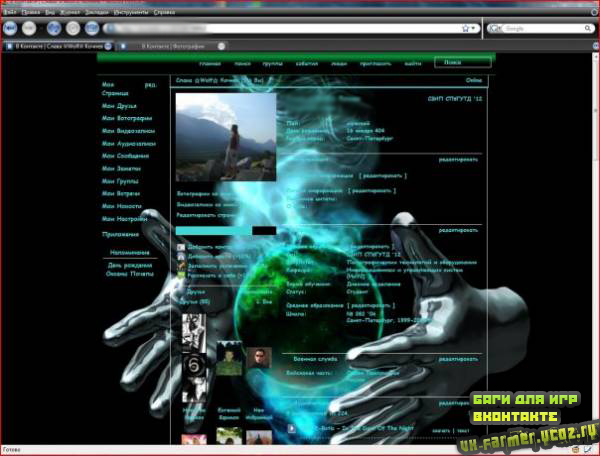
Task: Focus the Google search input field
Action: tap(543, 28)
